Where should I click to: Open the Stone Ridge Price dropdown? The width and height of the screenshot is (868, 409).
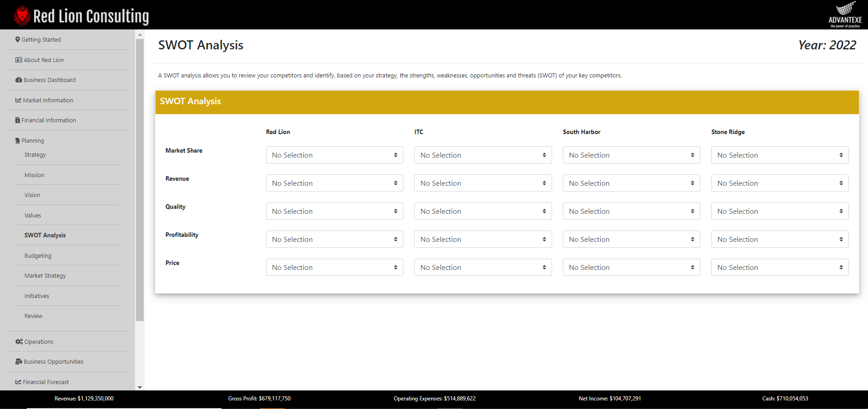(779, 267)
